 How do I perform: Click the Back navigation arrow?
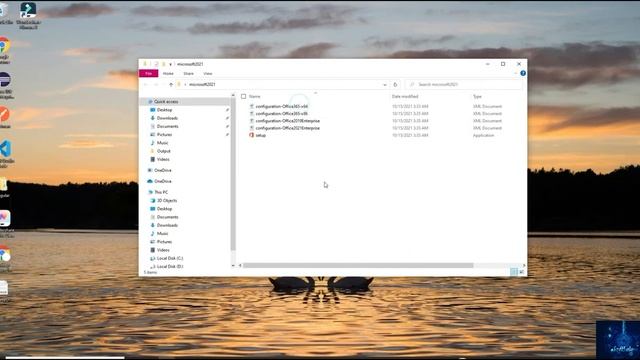pos(146,84)
